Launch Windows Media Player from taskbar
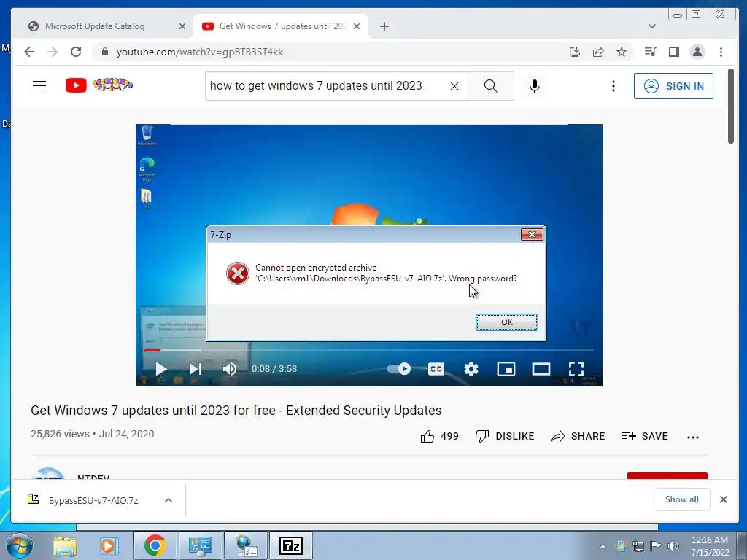The image size is (747, 560). point(108,545)
